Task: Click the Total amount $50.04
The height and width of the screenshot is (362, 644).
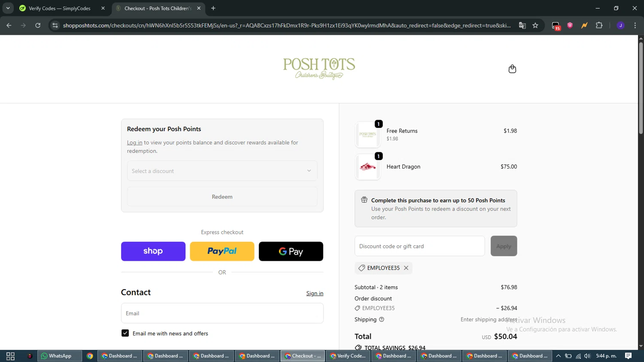Action: 505,337
